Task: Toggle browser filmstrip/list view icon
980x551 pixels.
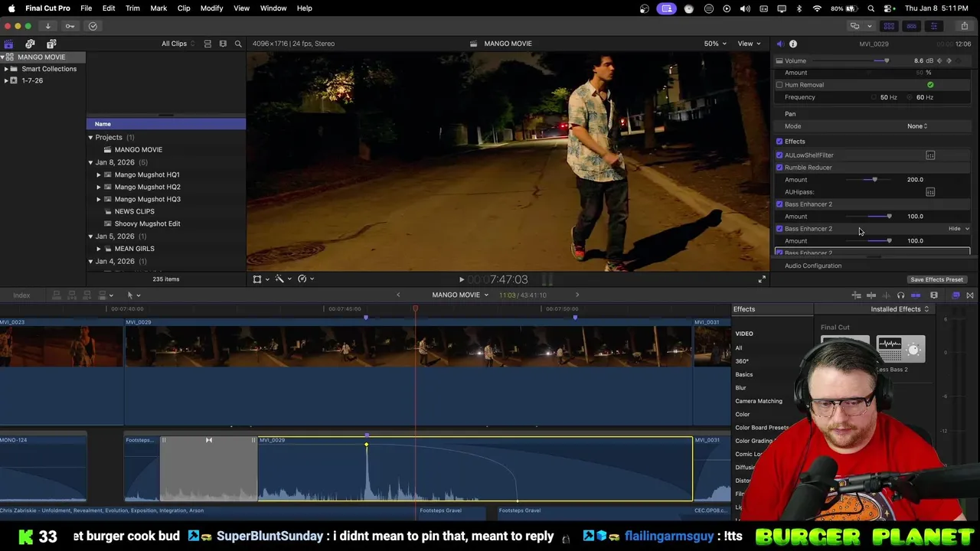Action: [x=207, y=44]
